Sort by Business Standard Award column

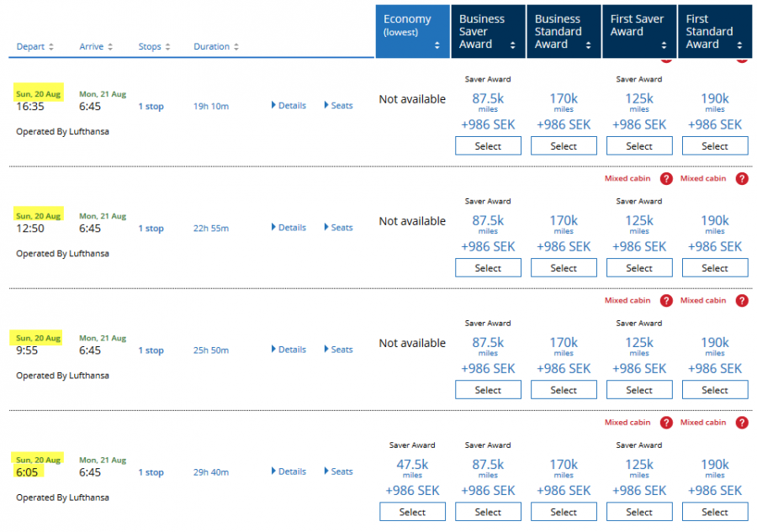pos(589,45)
